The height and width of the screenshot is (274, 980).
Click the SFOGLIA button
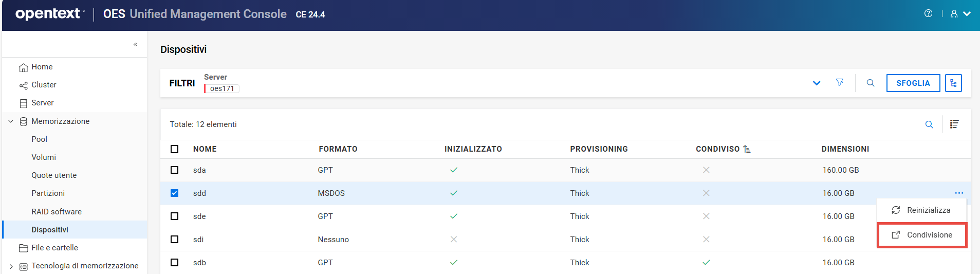tap(913, 83)
